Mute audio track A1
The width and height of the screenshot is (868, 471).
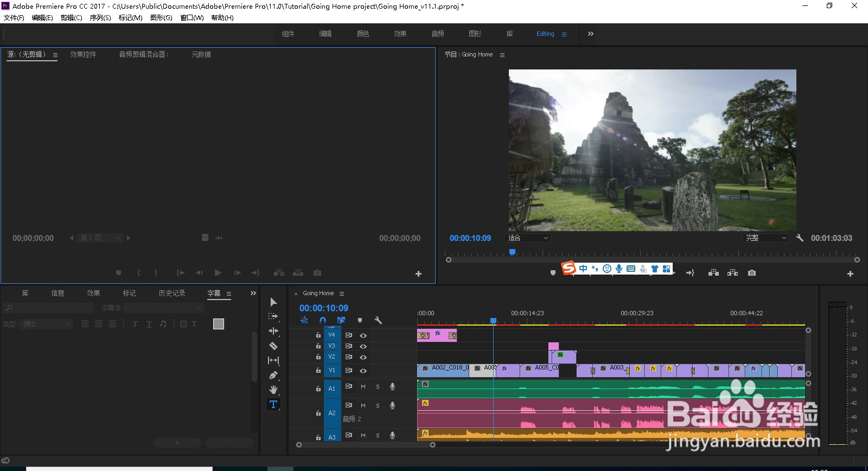click(363, 387)
